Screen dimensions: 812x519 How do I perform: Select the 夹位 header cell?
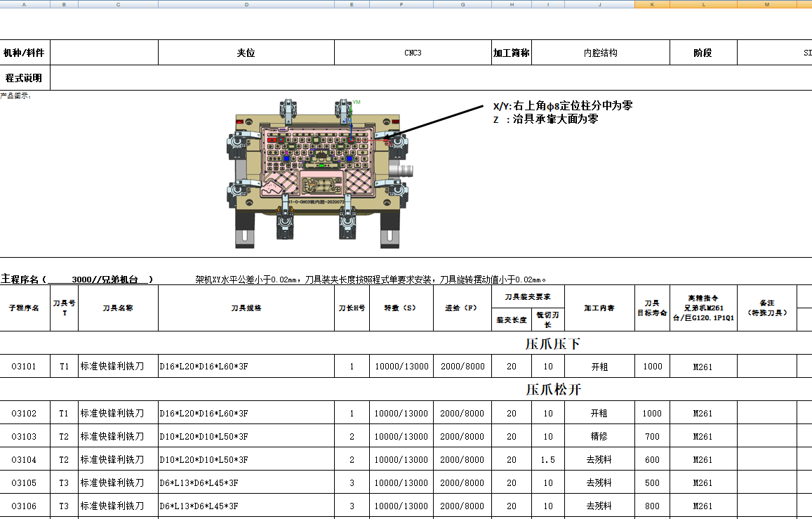point(246,53)
